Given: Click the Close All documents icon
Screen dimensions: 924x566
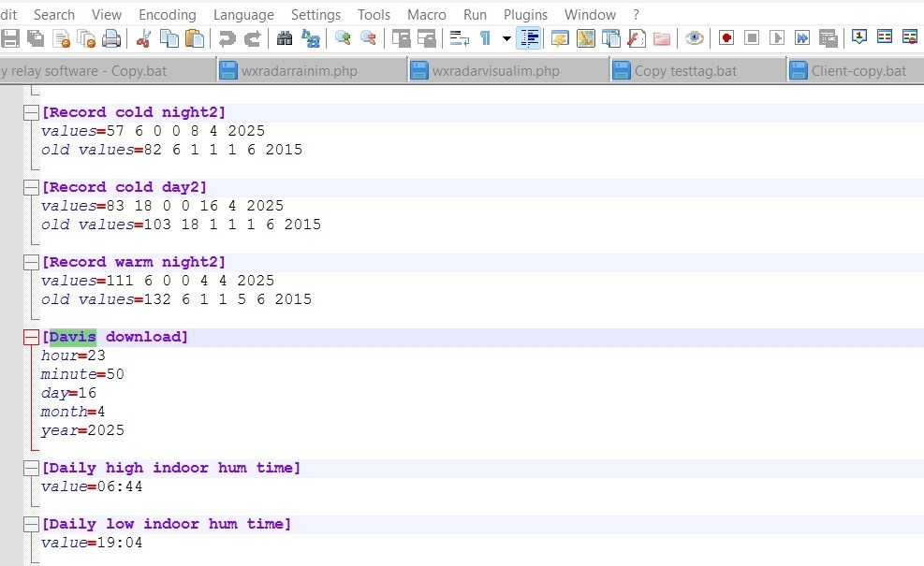Looking at the screenshot, I should pyautogui.click(x=87, y=38).
